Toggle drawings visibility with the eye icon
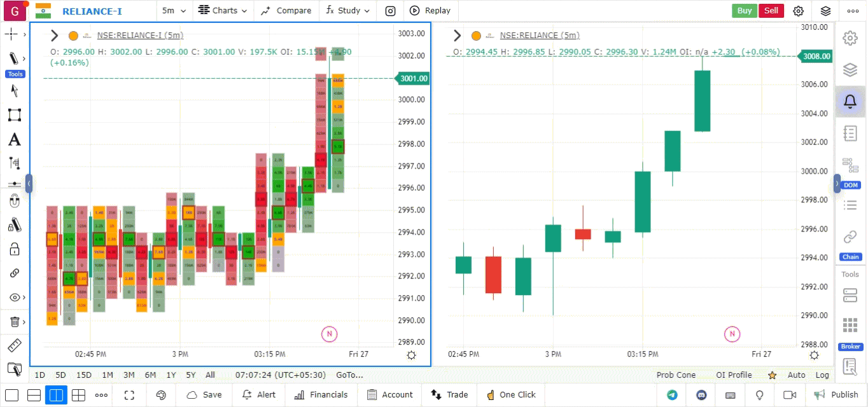868x407 pixels. pyautogui.click(x=14, y=297)
